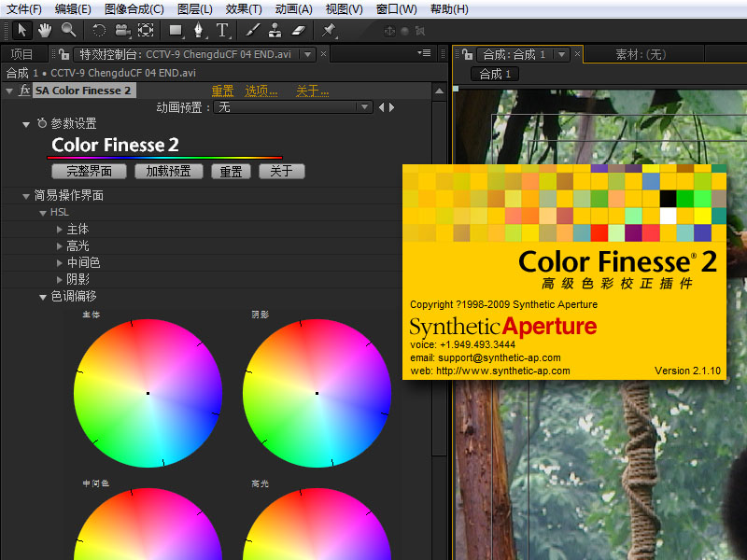Select the 合成 1 tab below the viewer header

[x=495, y=74]
